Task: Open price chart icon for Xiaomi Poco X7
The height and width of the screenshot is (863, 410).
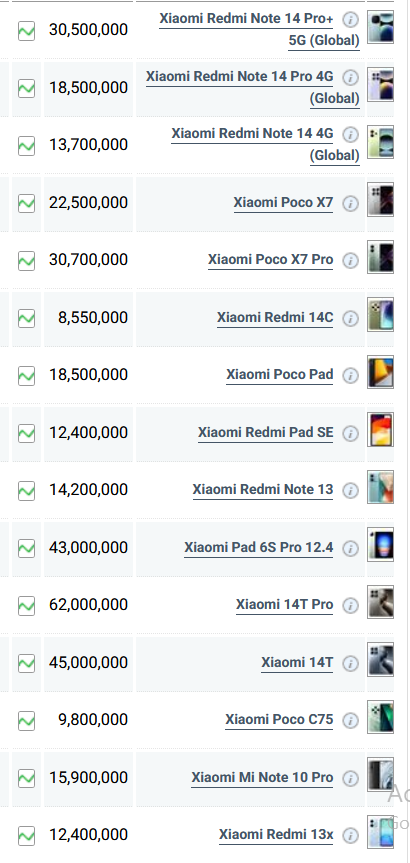Action: 26,203
